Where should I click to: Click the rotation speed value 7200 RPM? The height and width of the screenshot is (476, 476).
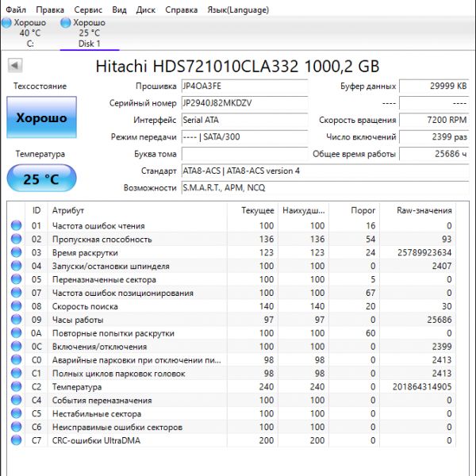coord(434,121)
